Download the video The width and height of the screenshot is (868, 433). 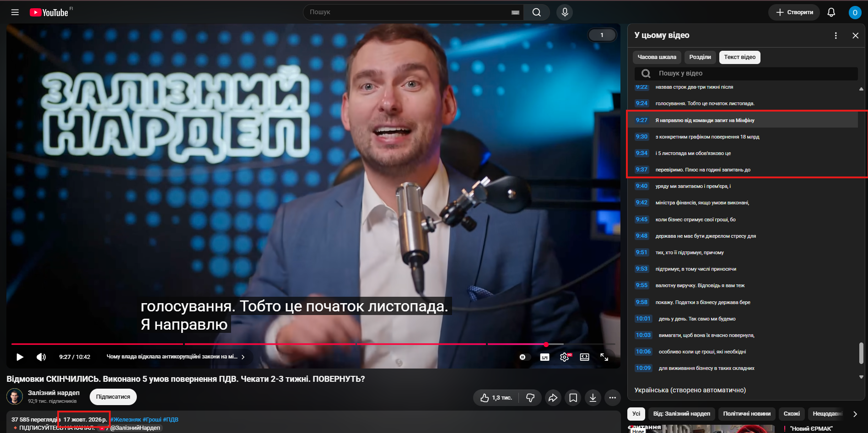(593, 398)
